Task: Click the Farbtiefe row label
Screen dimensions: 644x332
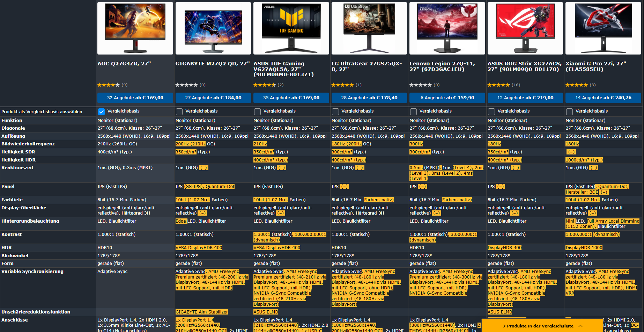Action: [x=12, y=200]
